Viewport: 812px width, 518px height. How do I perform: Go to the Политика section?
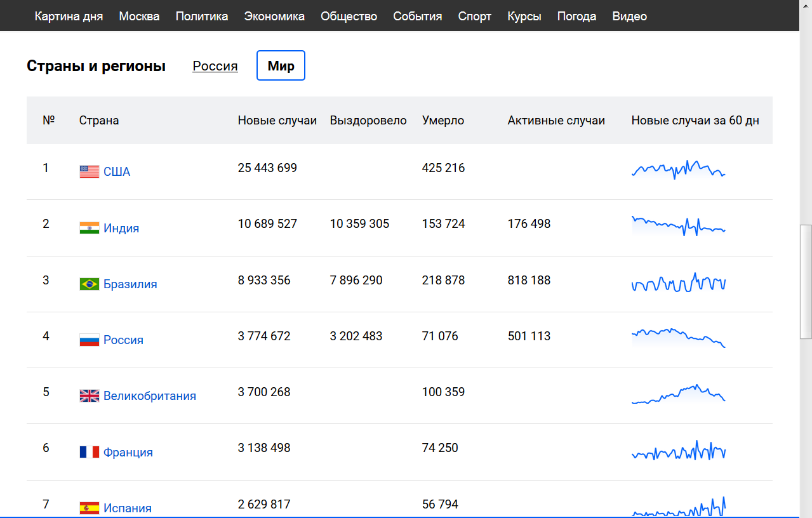(x=202, y=17)
